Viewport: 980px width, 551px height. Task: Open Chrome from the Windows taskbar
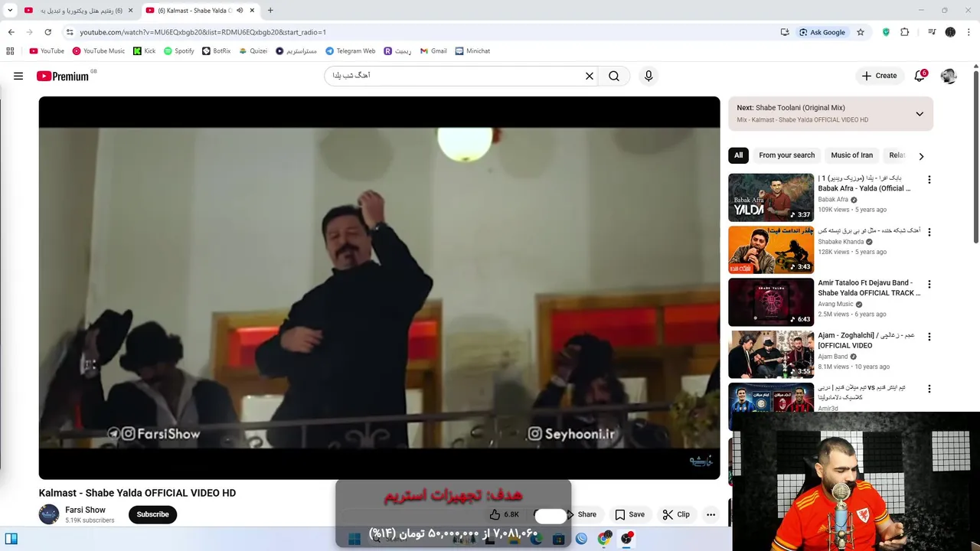pos(604,539)
